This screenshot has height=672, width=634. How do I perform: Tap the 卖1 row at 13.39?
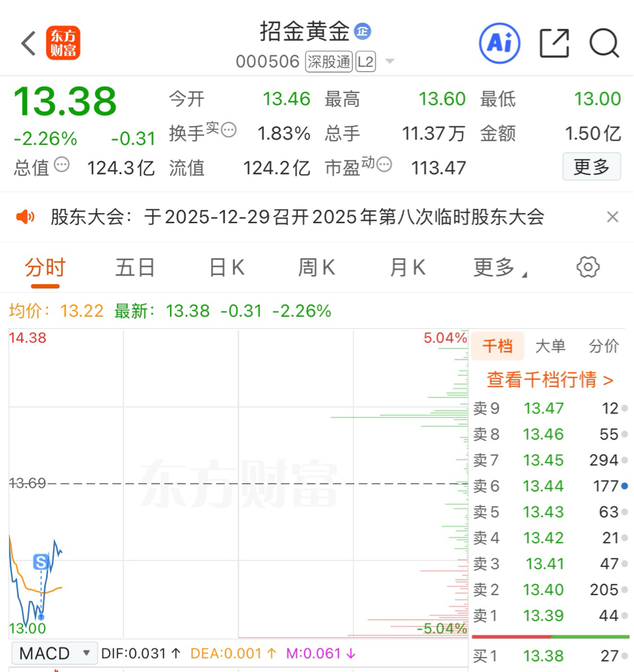(551, 616)
